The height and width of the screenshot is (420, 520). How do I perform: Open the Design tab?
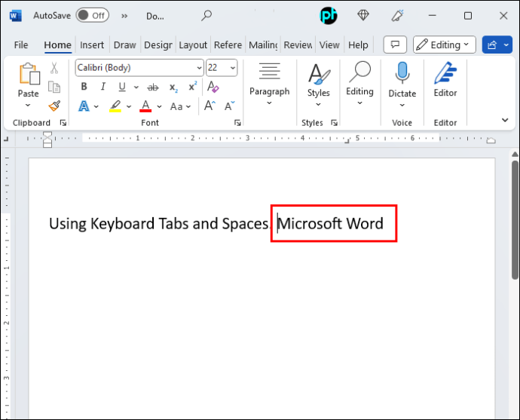coord(158,44)
